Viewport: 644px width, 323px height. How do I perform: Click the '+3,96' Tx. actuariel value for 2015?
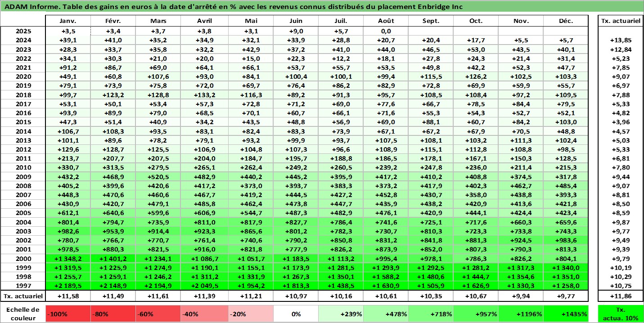tap(621, 122)
